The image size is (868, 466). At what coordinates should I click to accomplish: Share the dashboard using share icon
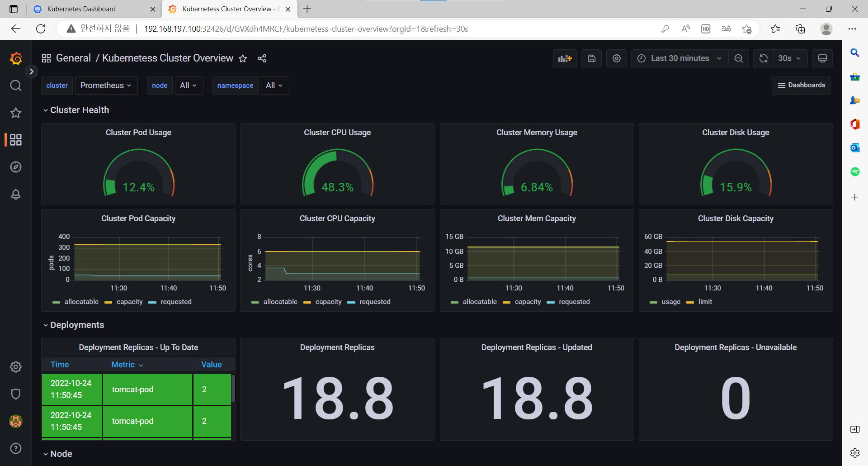point(262,58)
